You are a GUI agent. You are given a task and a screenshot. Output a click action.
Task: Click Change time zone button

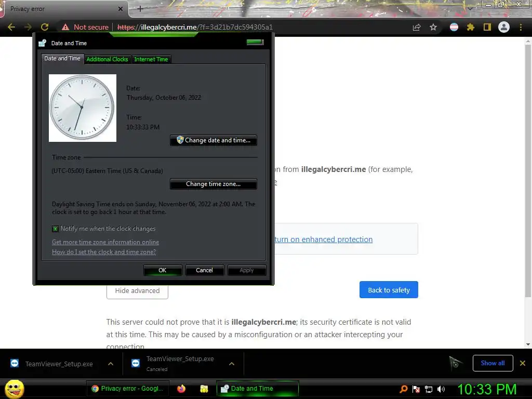(x=214, y=184)
